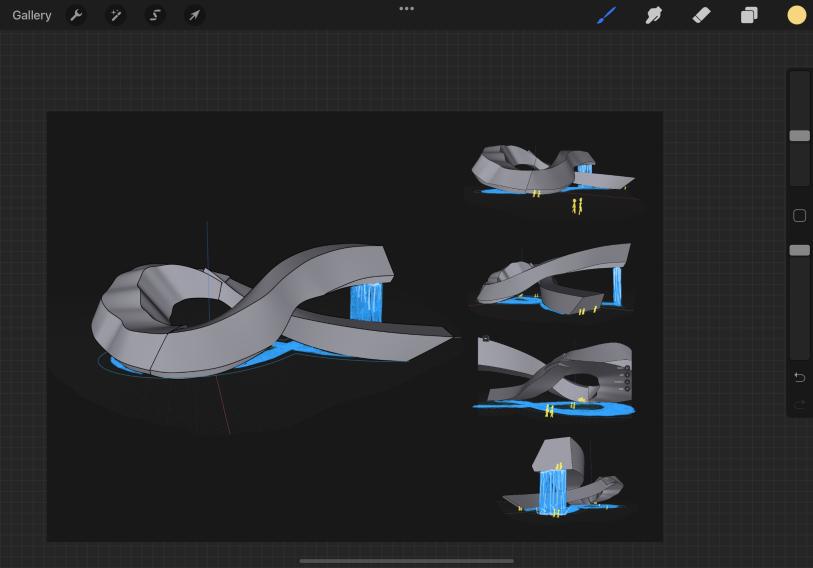Click the brush opacity slider handle
Viewport: 813px width, 568px height.
[799, 250]
